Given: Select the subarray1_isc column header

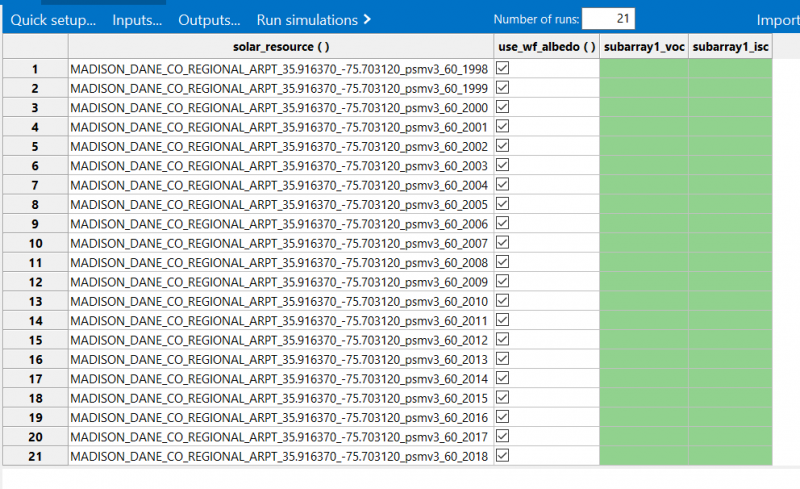Looking at the screenshot, I should click(730, 47).
